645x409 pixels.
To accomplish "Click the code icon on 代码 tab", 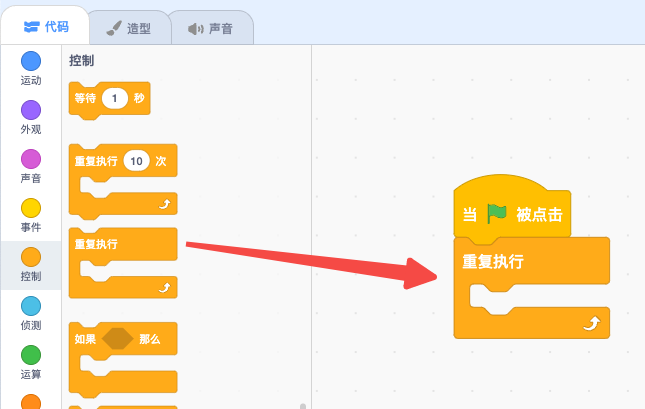I will [31, 27].
